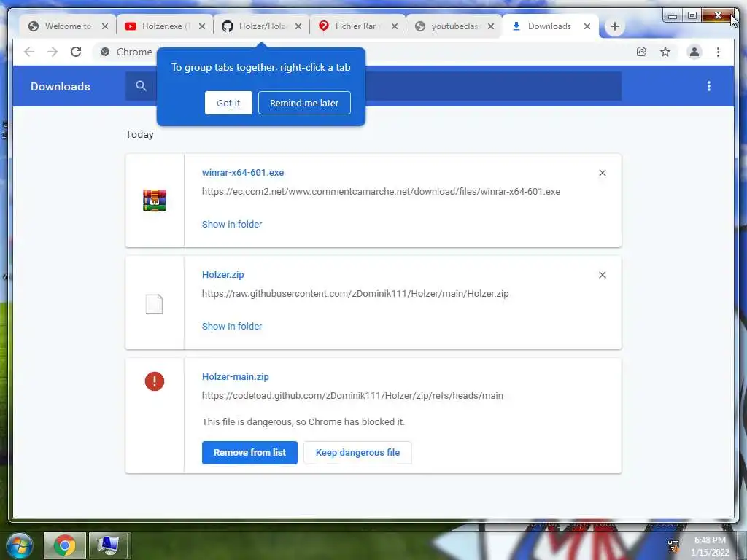
Task: Show Holzer.zip in folder
Action: click(x=232, y=326)
